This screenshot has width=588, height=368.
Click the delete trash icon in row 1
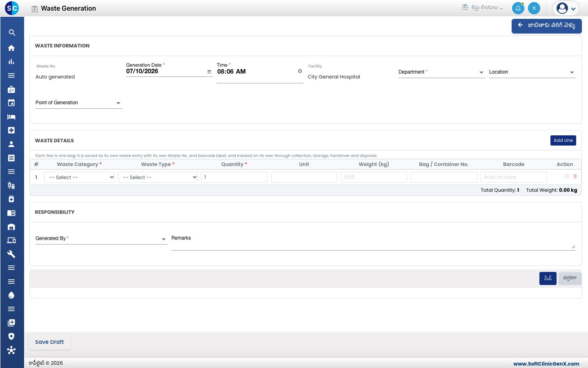coord(575,176)
